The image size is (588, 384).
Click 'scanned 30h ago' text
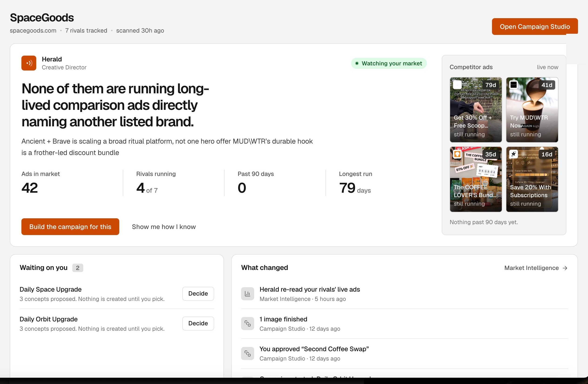(140, 30)
